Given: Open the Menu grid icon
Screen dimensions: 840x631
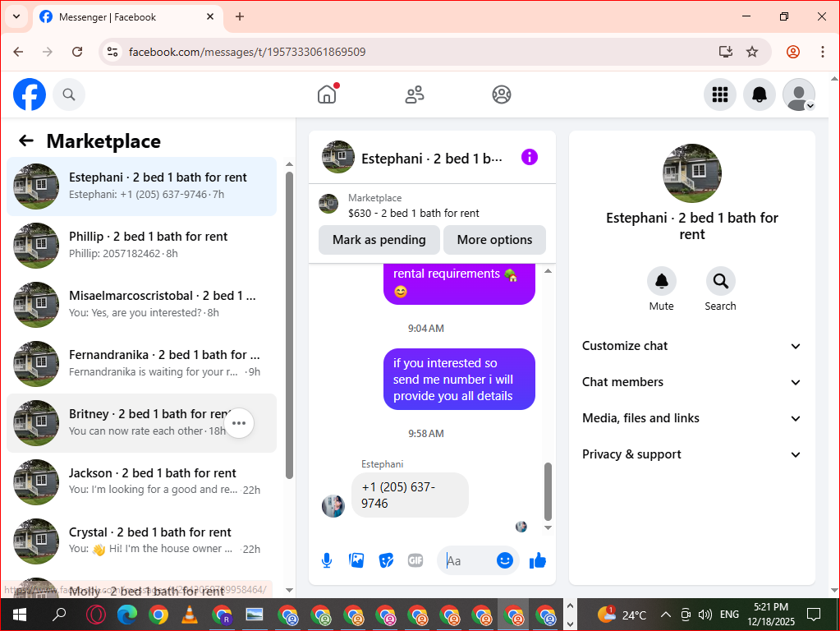Looking at the screenshot, I should pos(720,94).
